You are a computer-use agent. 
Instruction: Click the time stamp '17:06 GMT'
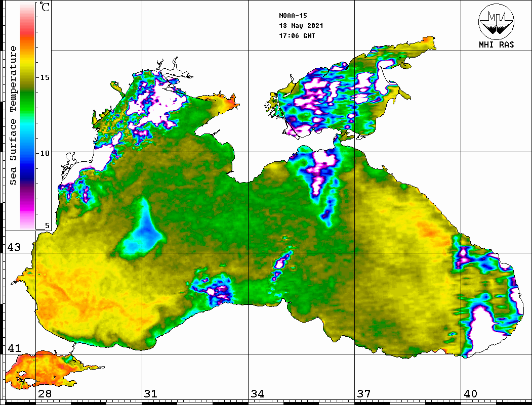(297, 35)
